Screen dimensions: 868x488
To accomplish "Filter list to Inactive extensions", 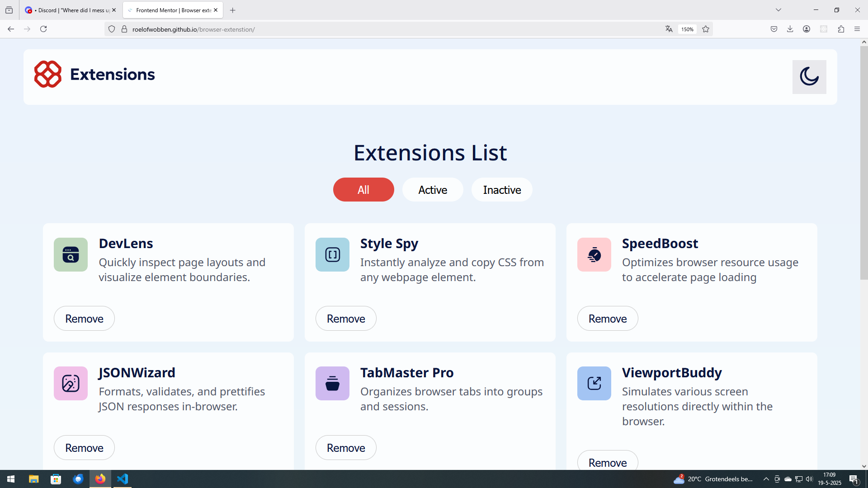I will click(x=502, y=190).
